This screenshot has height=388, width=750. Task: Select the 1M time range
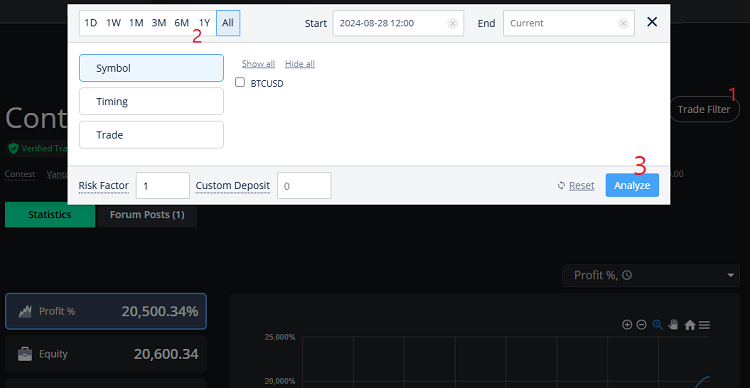pos(136,23)
